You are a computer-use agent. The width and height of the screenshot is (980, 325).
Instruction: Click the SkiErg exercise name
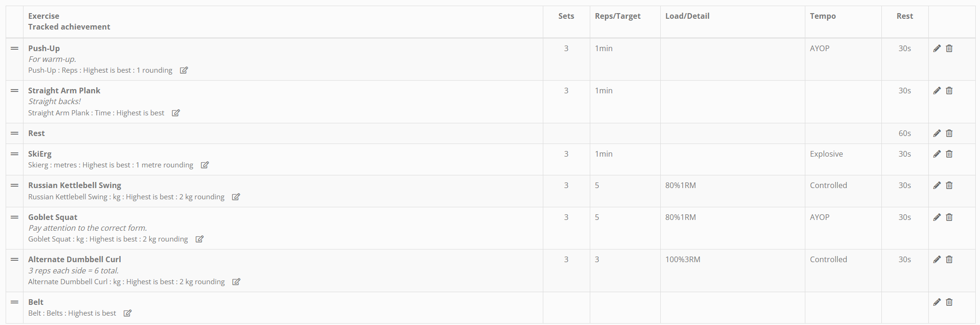pos(40,154)
